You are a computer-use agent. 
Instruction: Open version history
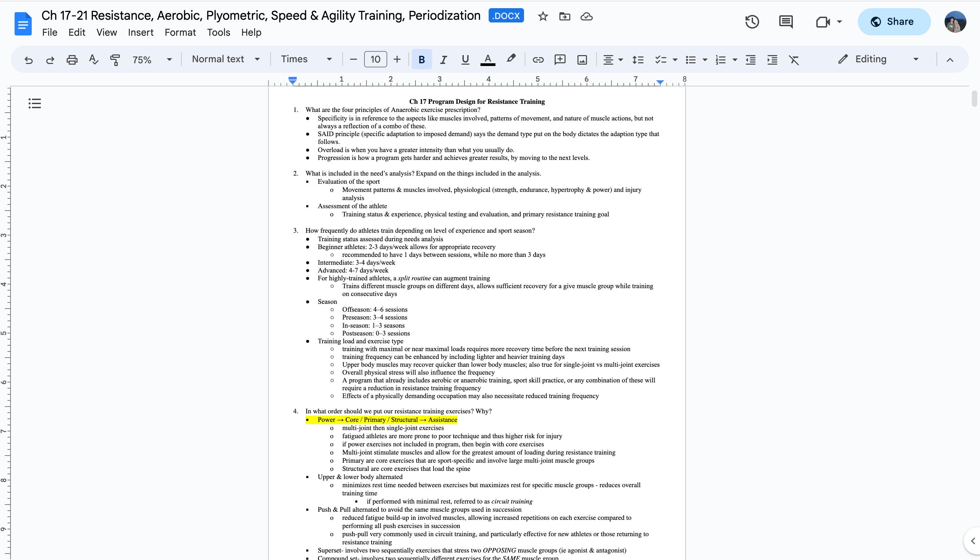[x=752, y=22]
